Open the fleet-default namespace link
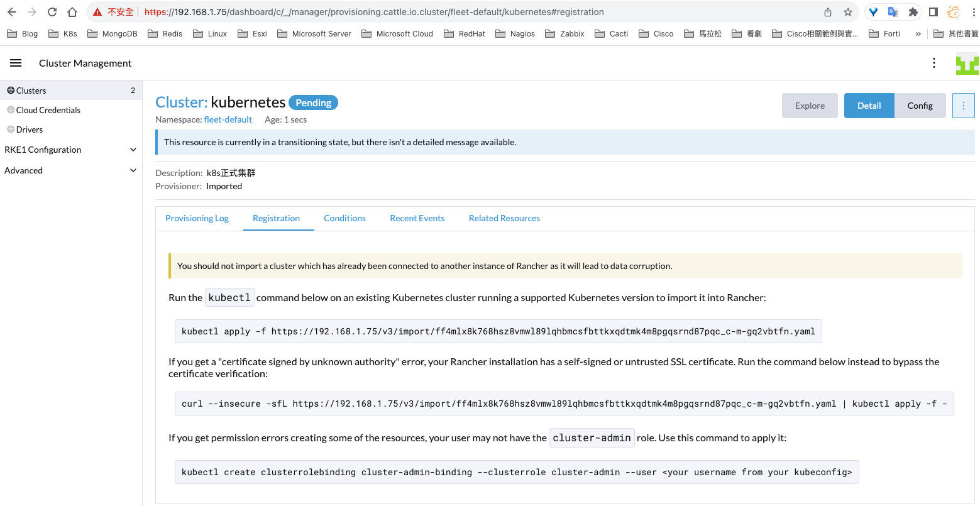This screenshot has width=980, height=506. tap(228, 119)
